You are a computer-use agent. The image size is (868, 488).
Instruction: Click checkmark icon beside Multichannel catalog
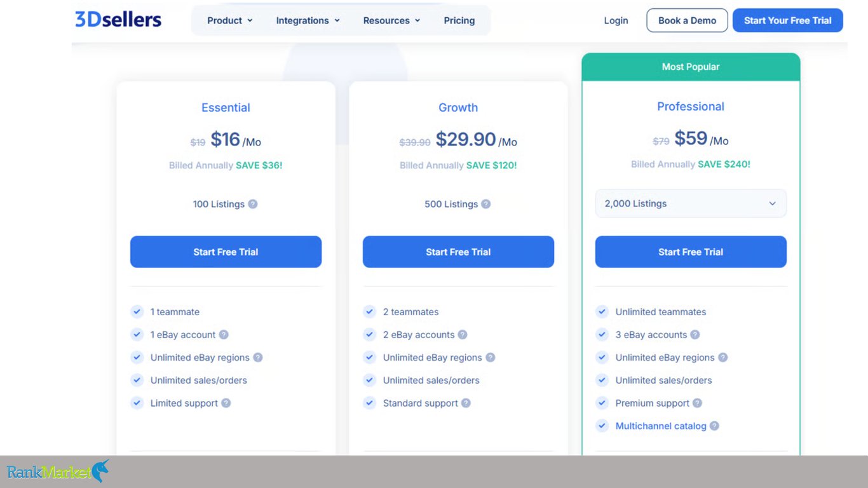(x=602, y=426)
